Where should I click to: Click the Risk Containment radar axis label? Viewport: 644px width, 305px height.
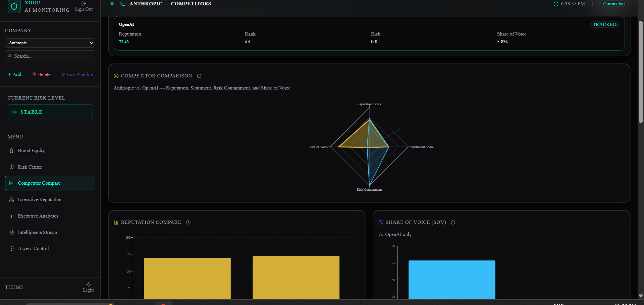pos(369,190)
